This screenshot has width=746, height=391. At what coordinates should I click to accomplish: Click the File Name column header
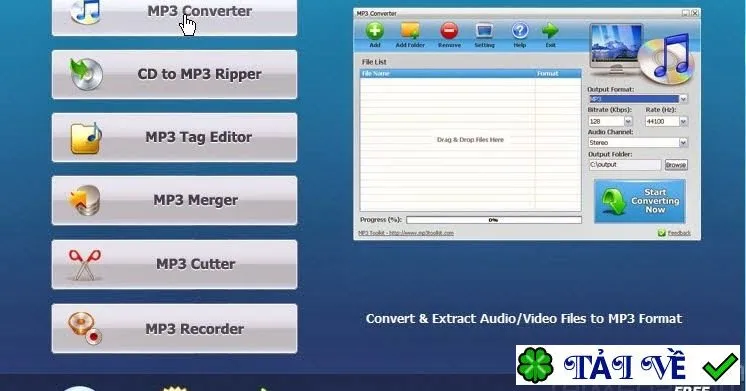pyautogui.click(x=448, y=74)
